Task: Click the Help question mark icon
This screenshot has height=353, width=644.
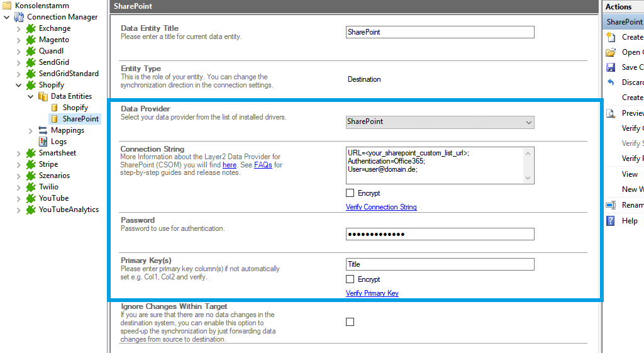Action: click(x=611, y=221)
